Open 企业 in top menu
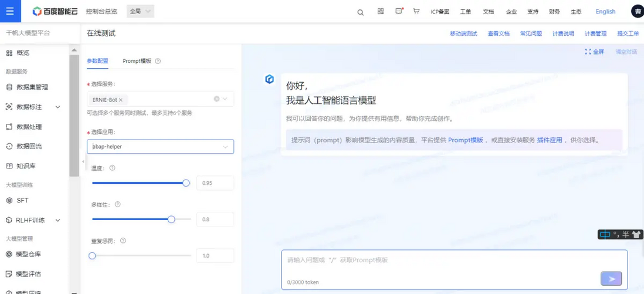The width and height of the screenshot is (644, 294). click(x=511, y=12)
